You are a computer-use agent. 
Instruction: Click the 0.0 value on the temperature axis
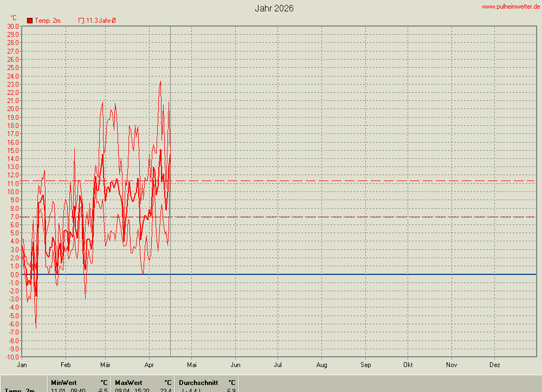pos(14,274)
